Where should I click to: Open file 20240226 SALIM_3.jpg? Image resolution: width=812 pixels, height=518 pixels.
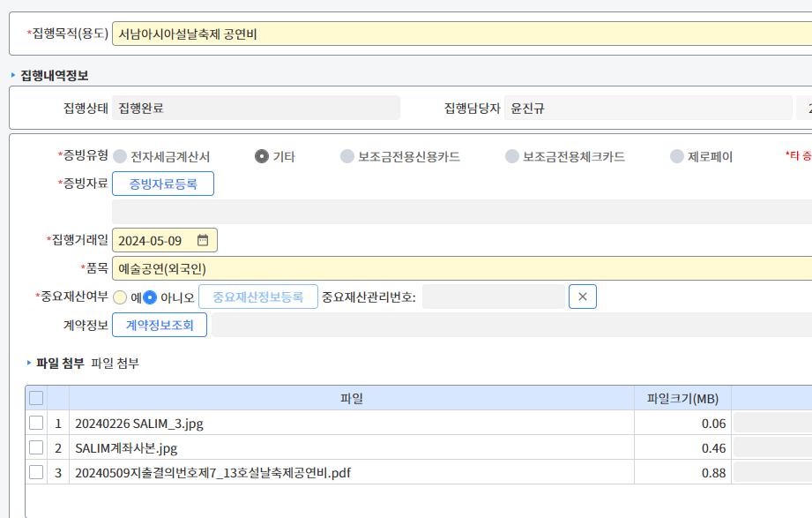(x=139, y=424)
